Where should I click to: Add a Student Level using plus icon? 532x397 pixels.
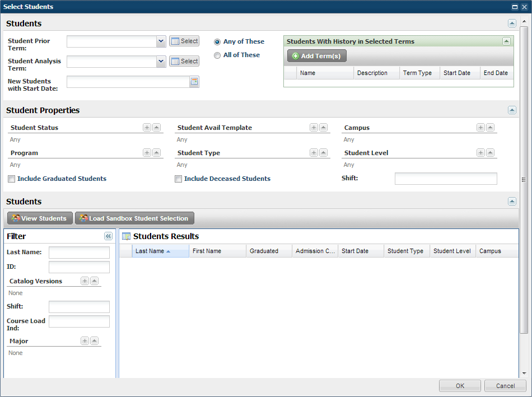pos(481,153)
